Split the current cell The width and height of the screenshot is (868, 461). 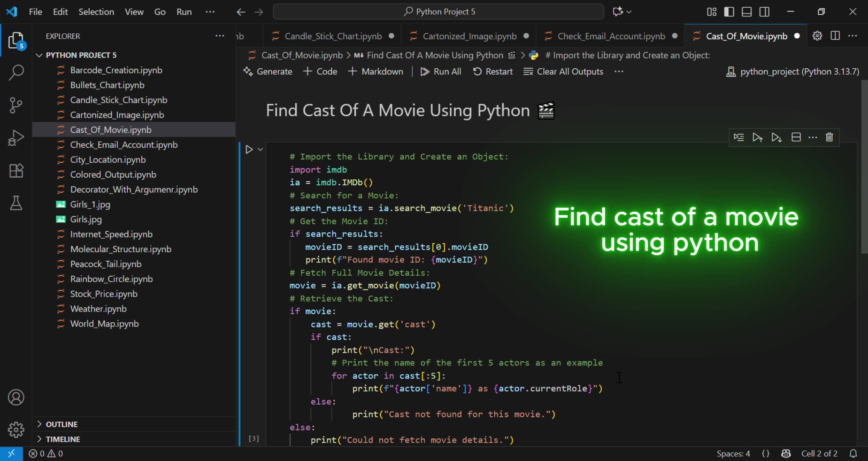coord(796,137)
